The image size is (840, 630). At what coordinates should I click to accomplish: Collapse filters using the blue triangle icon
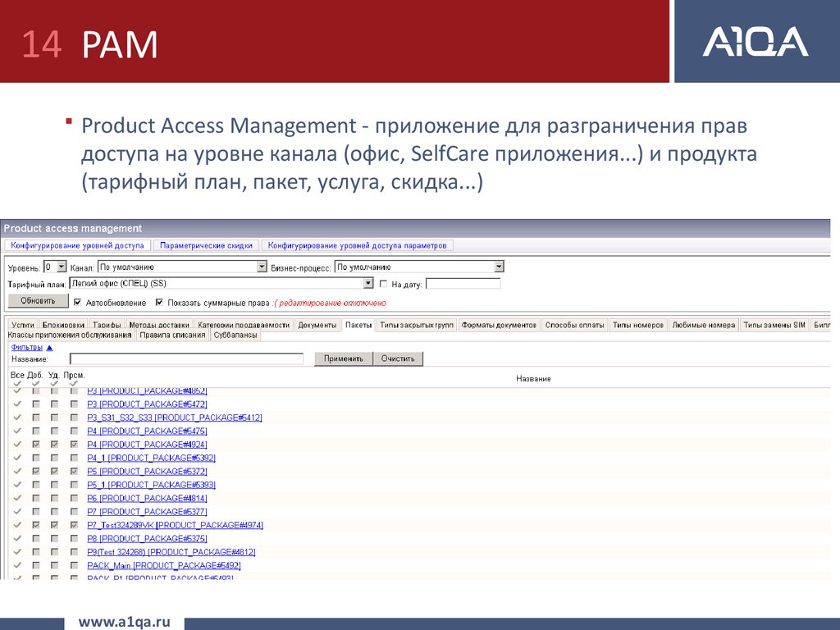(x=49, y=348)
